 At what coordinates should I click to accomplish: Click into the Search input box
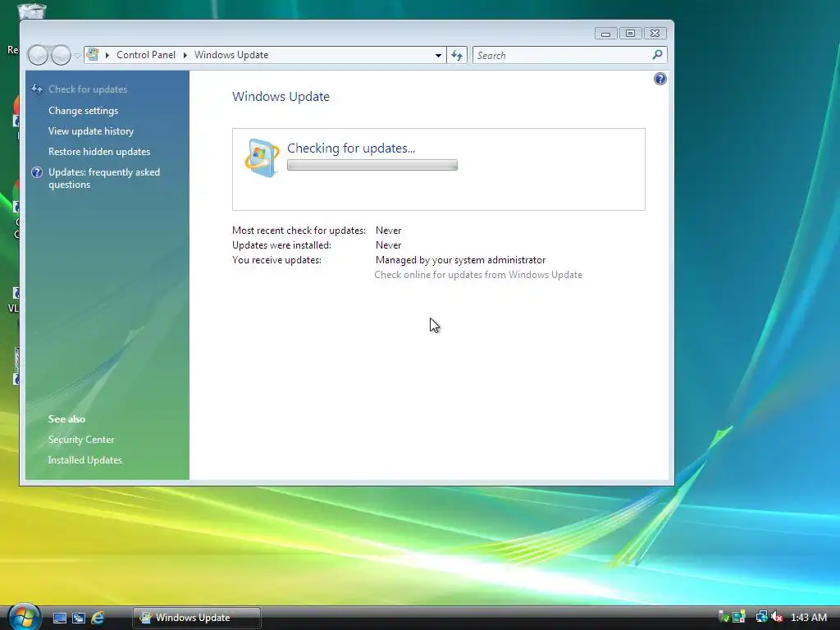(x=563, y=55)
